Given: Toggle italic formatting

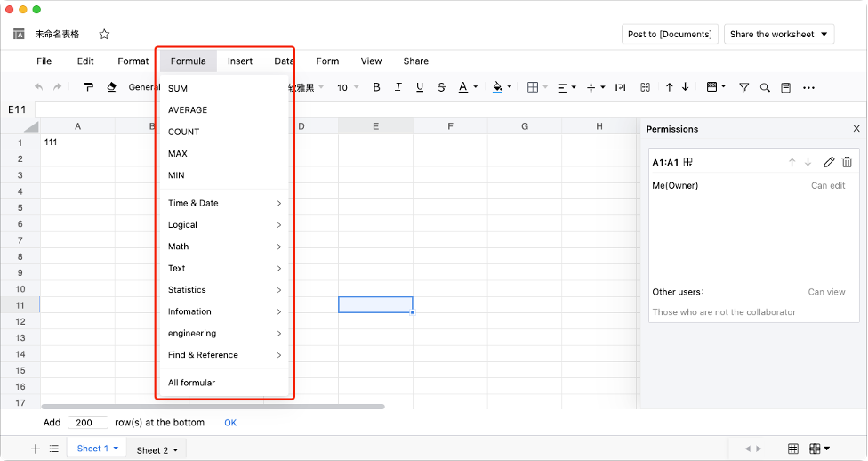Looking at the screenshot, I should [x=398, y=87].
